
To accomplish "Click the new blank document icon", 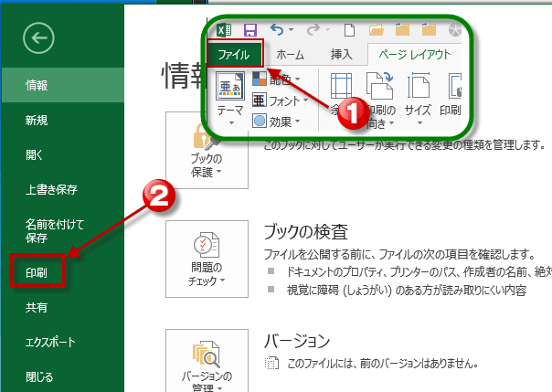I will pos(349,30).
